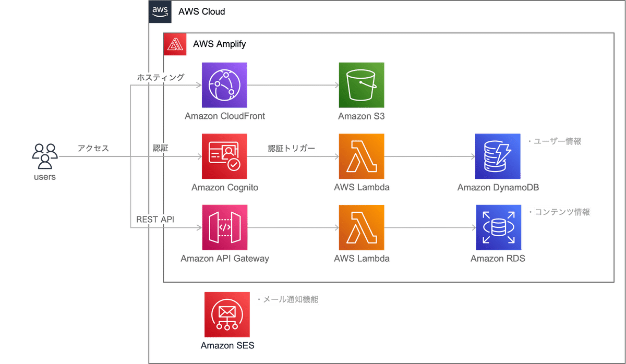Click the '・ユーザー情報' note

(x=553, y=141)
